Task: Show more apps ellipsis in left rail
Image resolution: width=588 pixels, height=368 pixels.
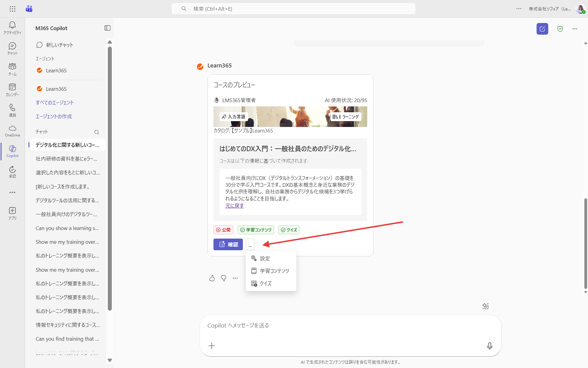Action: (13, 193)
